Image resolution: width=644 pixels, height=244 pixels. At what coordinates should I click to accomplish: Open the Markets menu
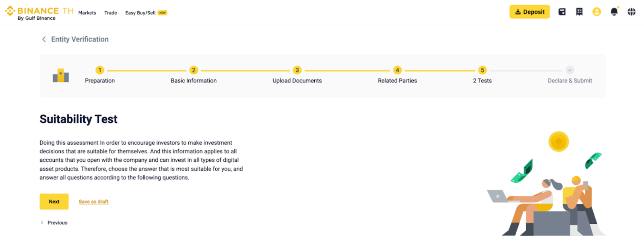click(87, 13)
